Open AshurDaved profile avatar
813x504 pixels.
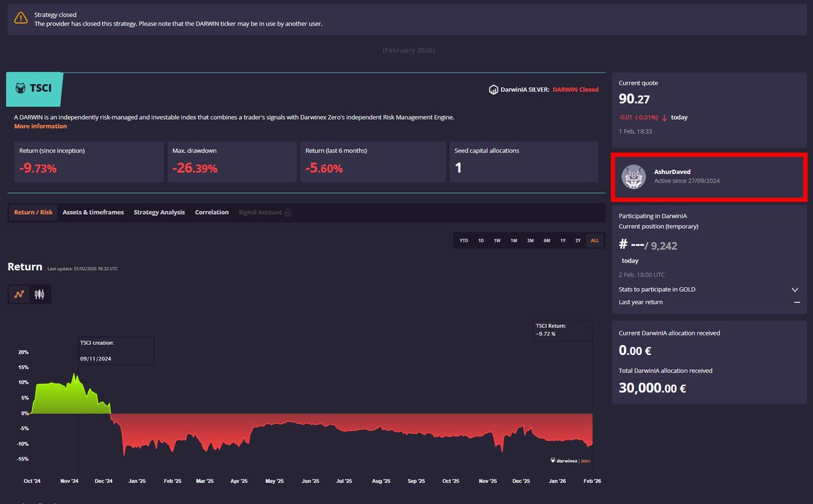click(634, 177)
